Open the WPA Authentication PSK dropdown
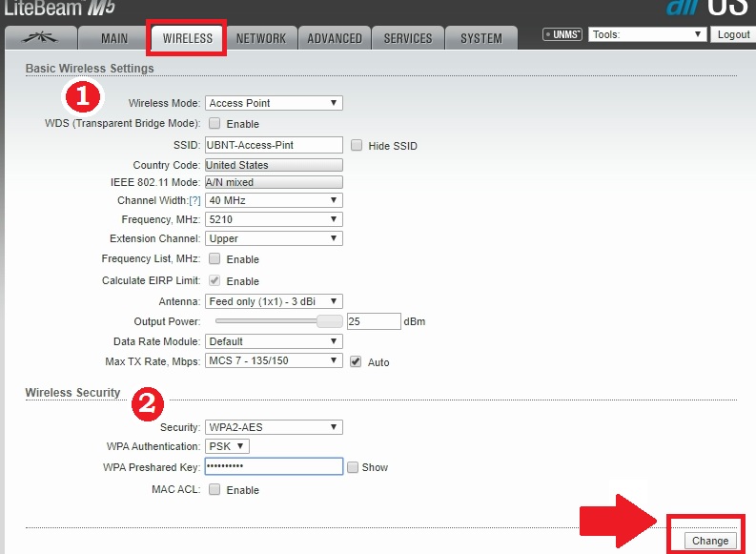The image size is (756, 554). pyautogui.click(x=227, y=446)
